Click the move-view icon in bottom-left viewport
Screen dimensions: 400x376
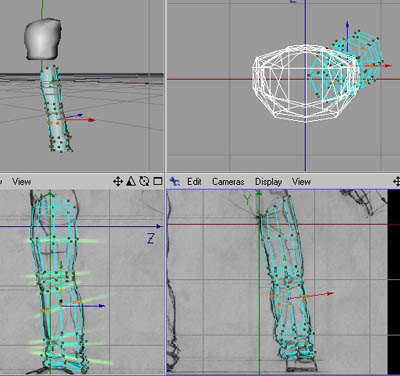pos(118,181)
